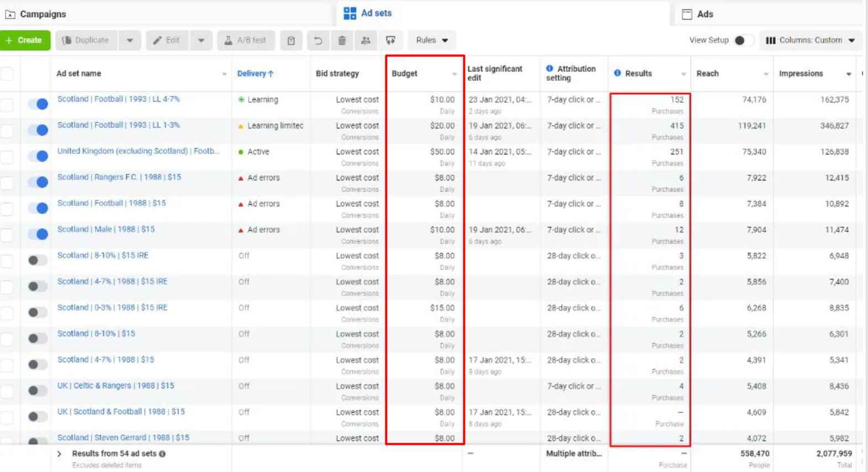Turn off the Scotland Football 1993 LL 4-7% ad set
Image resolution: width=868 pixels, height=472 pixels.
(x=38, y=103)
